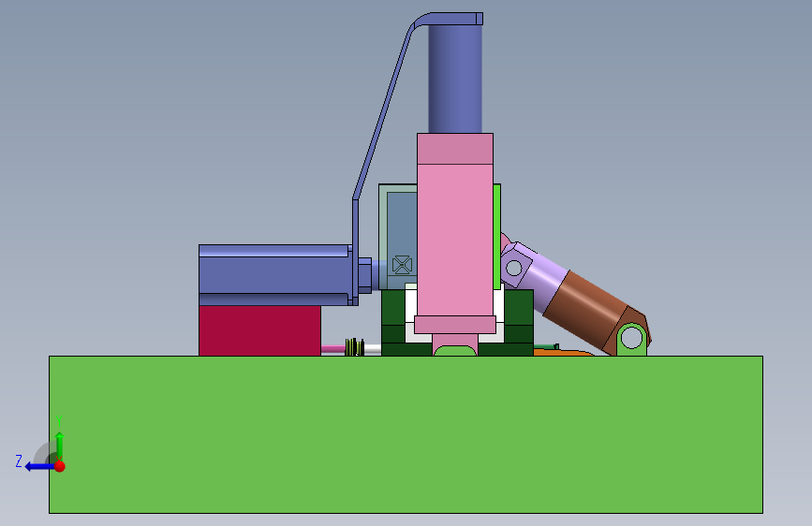Click the blue Z axis arrow of triad

(39, 466)
